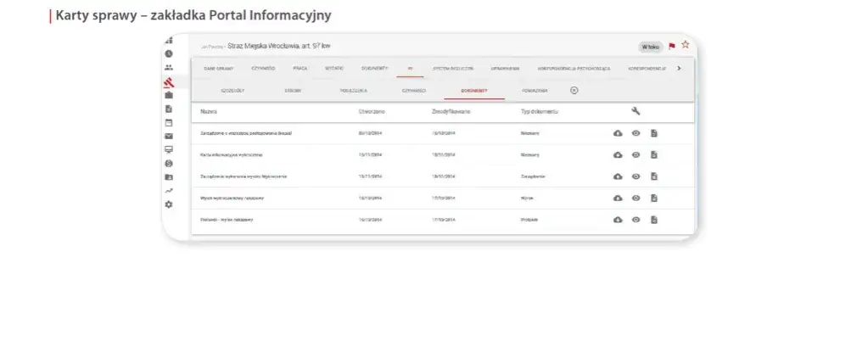Switch to the WYDATKI tab
Image resolution: width=868 pixels, height=341 pixels.
tap(334, 69)
